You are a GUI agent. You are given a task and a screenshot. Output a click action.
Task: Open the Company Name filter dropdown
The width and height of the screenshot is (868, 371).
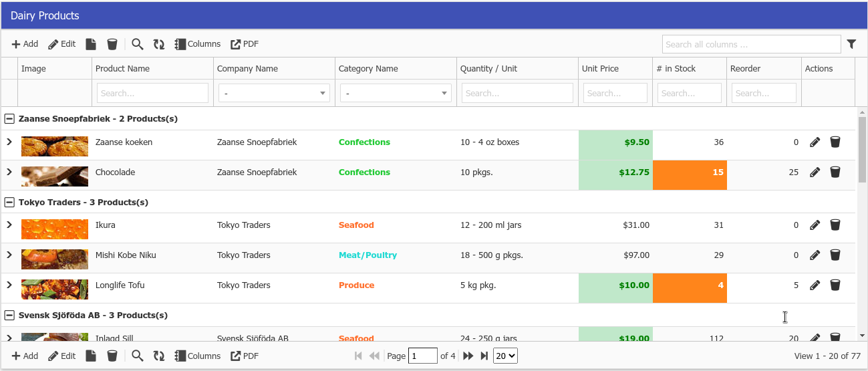pyautogui.click(x=274, y=94)
